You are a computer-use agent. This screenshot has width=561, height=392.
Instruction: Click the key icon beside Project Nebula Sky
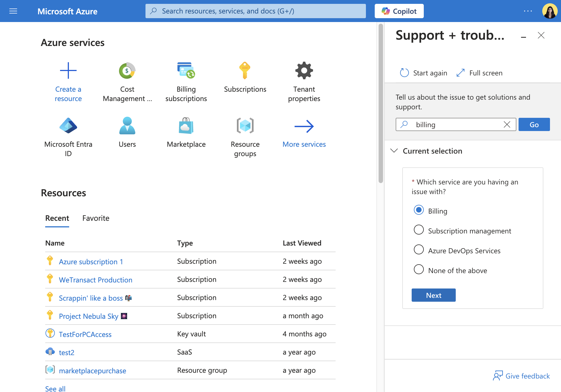point(50,315)
